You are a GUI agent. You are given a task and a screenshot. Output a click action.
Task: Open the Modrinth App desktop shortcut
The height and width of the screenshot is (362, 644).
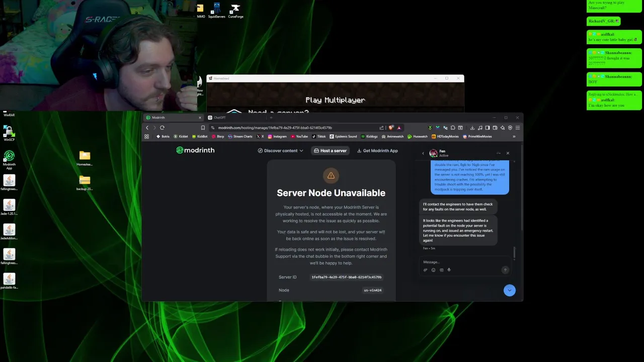9,160
